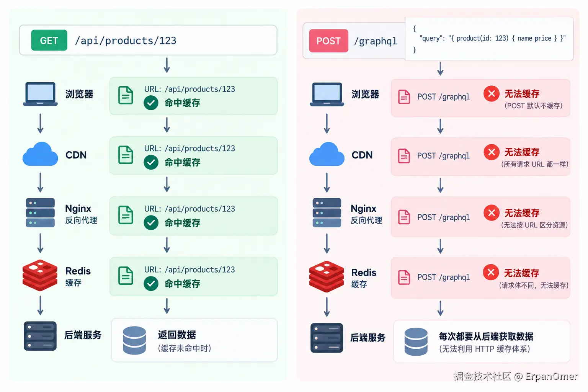The height and width of the screenshot is (392, 588).
Task: Click green checkmark in Nginx cache-hit row
Action: tap(151, 223)
